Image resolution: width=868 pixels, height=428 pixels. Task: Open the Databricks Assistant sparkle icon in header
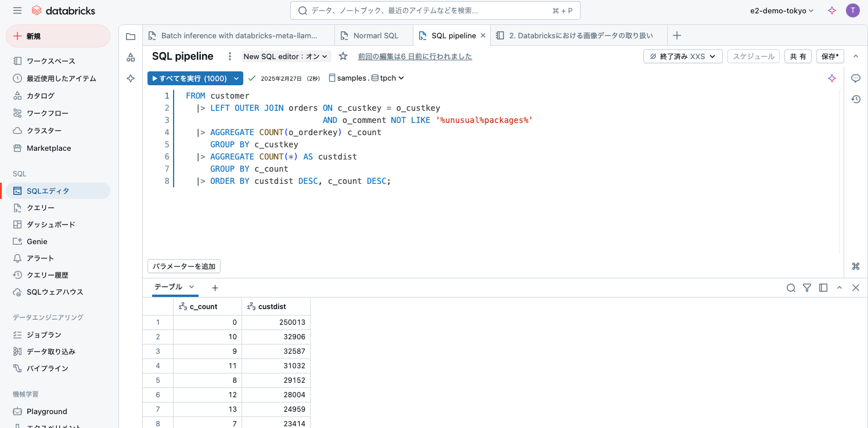coord(832,10)
